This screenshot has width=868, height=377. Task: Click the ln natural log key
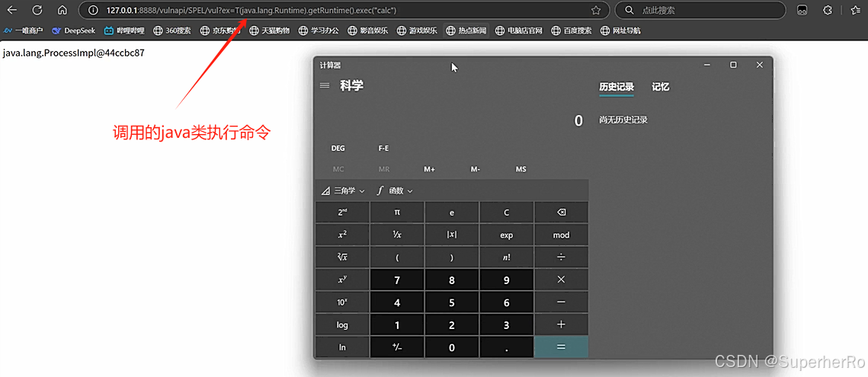click(x=342, y=347)
